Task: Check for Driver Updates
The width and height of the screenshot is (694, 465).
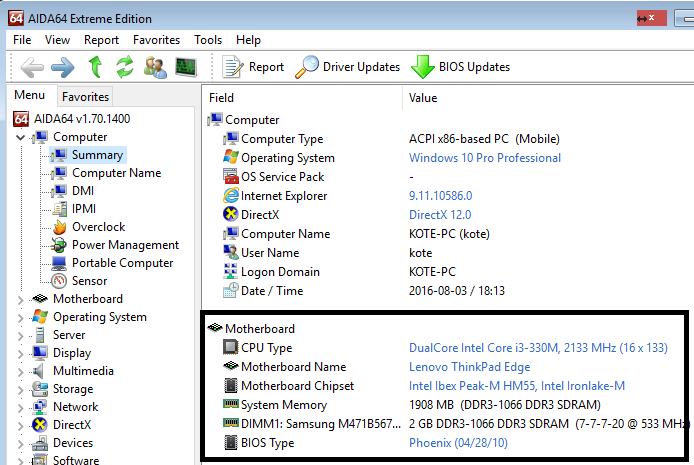Action: coord(347,67)
